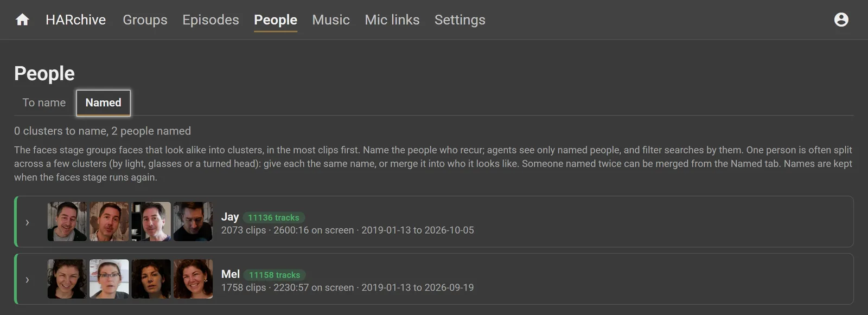Open Jay's first face thumbnail
Screen dimensions: 868x315
(x=67, y=222)
